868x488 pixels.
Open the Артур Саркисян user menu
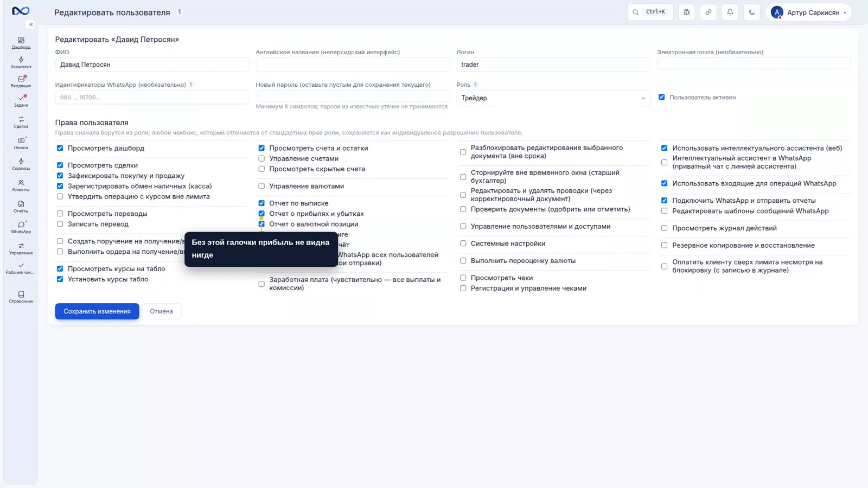808,12
